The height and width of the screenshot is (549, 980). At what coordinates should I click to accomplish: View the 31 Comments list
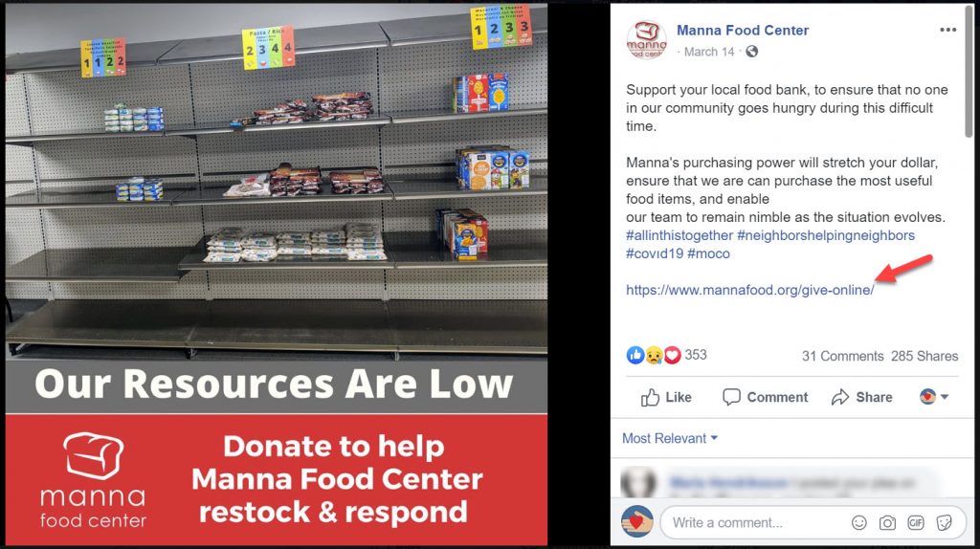click(x=842, y=356)
